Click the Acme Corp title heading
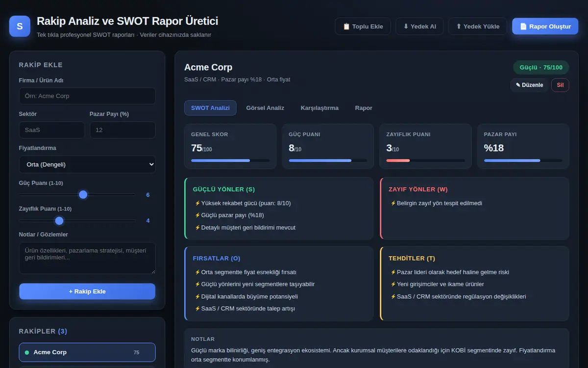This screenshot has height=368, width=588. (x=208, y=67)
